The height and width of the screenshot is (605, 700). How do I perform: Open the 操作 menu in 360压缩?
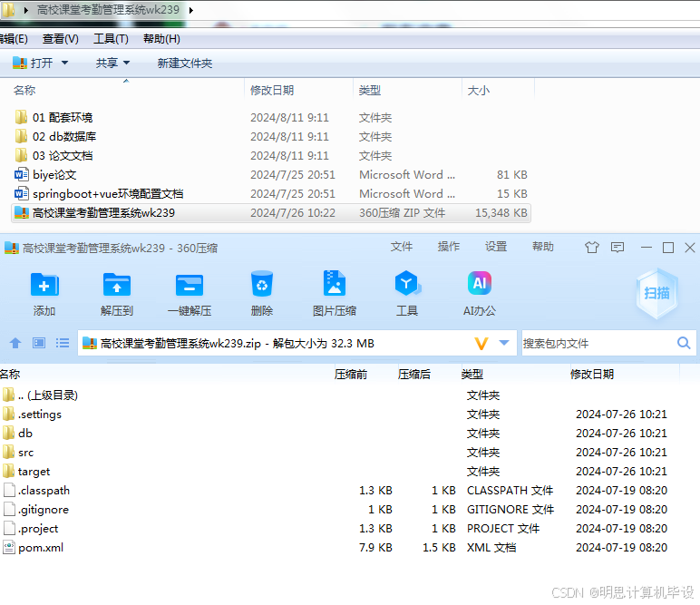(x=449, y=247)
